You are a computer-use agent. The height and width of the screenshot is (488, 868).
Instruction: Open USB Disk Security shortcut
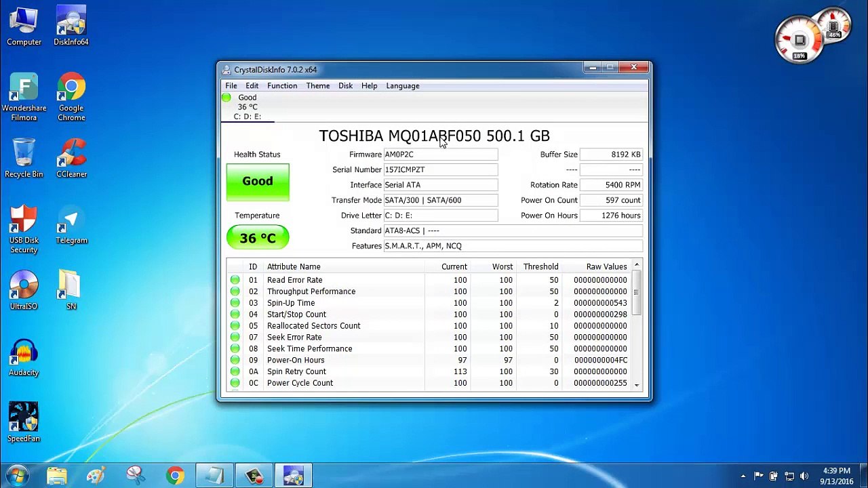click(24, 229)
